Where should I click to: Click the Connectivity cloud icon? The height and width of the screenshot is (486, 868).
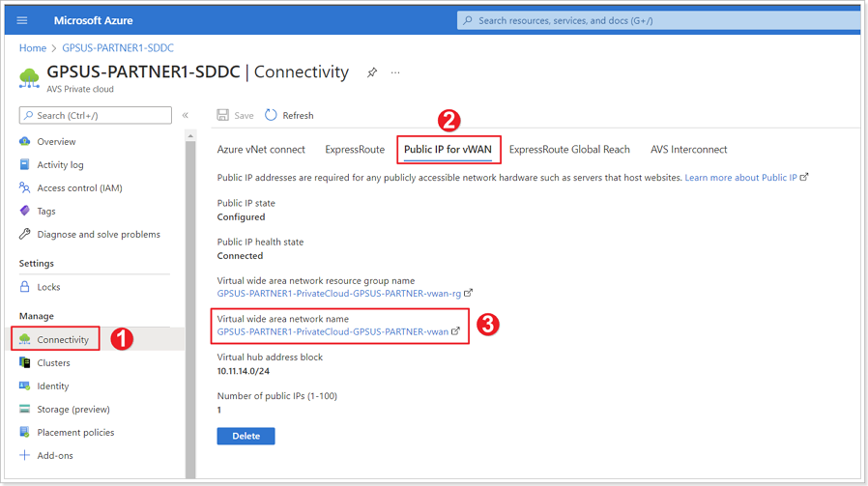(x=24, y=339)
